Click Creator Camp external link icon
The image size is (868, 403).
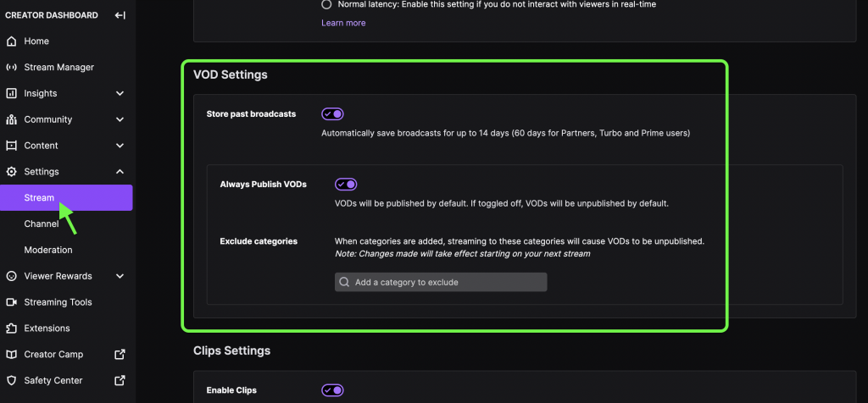(x=120, y=355)
